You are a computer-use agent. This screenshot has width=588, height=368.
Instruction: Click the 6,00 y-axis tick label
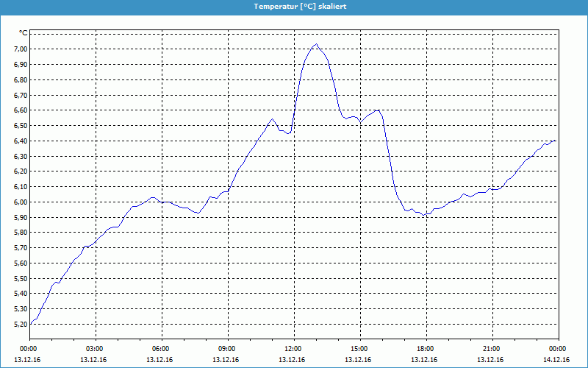pyautogui.click(x=20, y=202)
